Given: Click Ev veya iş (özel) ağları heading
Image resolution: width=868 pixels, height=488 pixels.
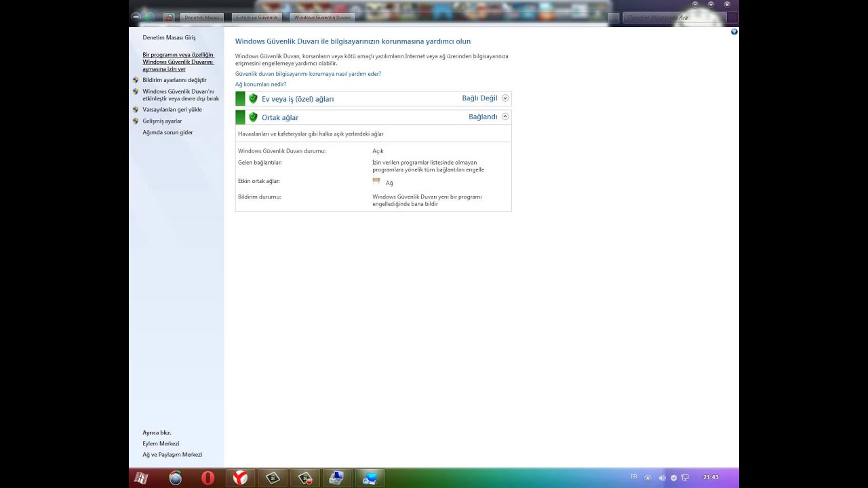Looking at the screenshot, I should [298, 99].
